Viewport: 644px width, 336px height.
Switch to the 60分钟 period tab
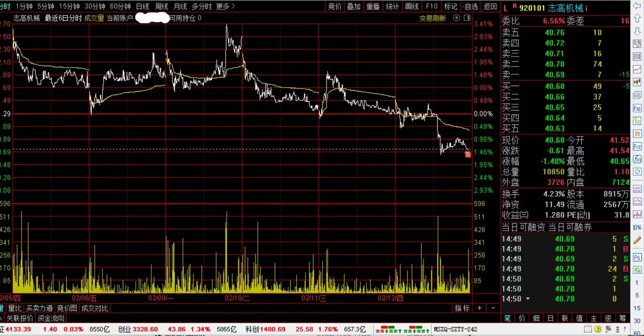tap(121, 6)
